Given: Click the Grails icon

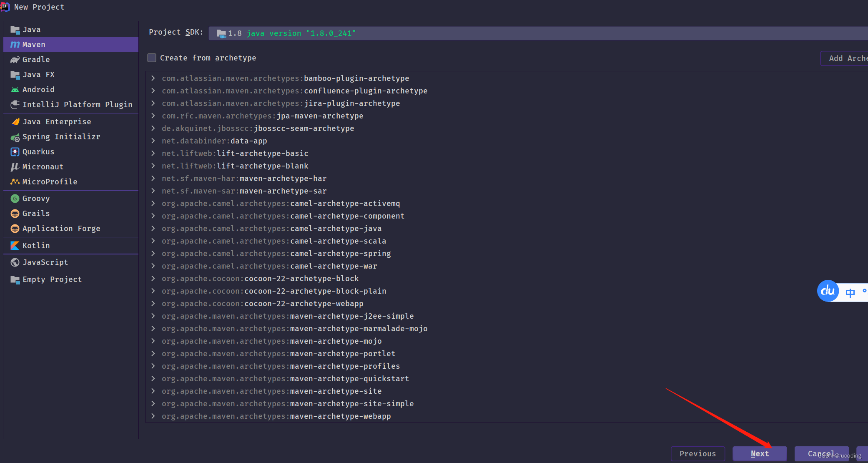Looking at the screenshot, I should (x=15, y=214).
